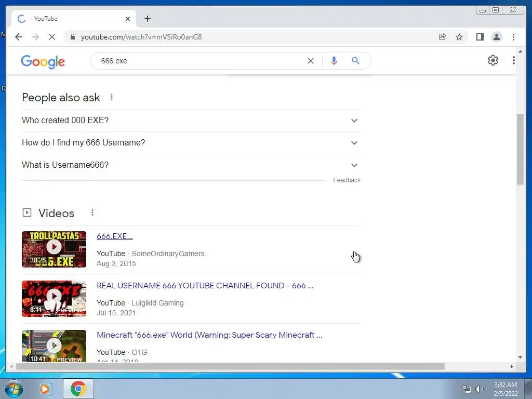Submit search with the magnifier icon
Screen dimensions: 532x399
pyautogui.click(x=355, y=61)
